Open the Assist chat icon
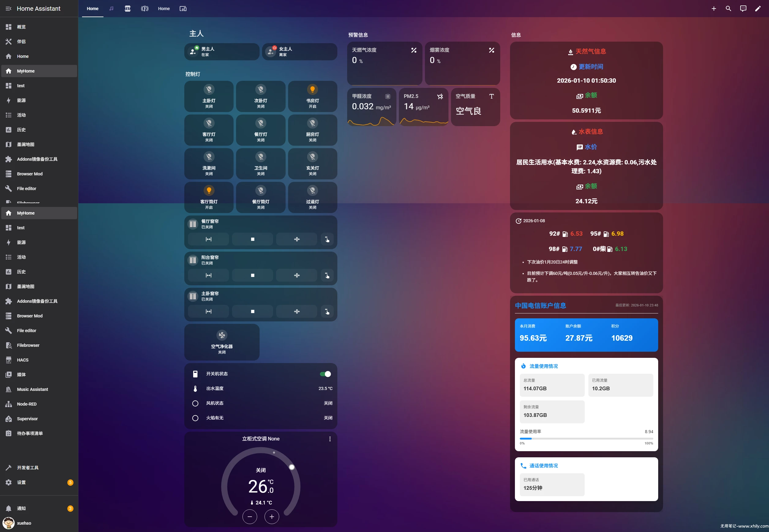Viewport: 769px width, 532px height. click(x=743, y=9)
